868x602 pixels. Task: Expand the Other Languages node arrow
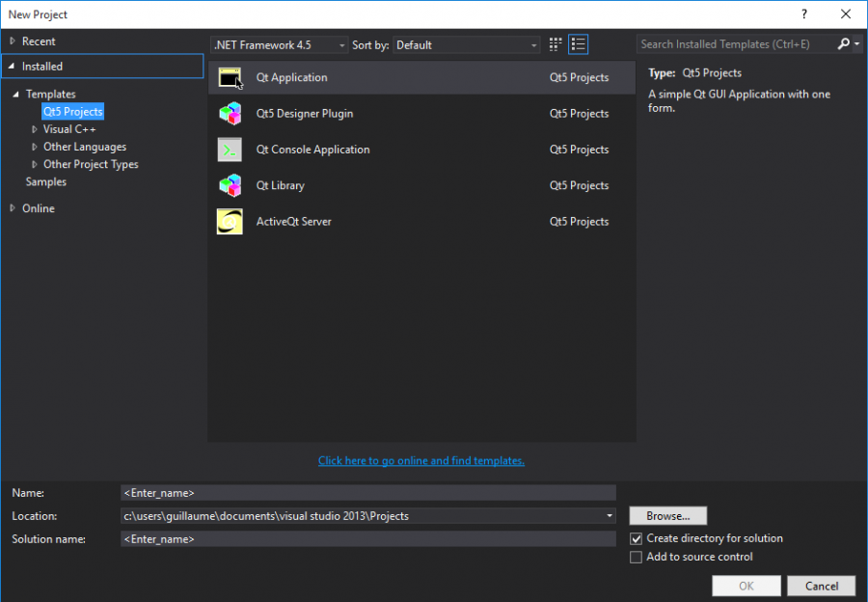(x=35, y=147)
